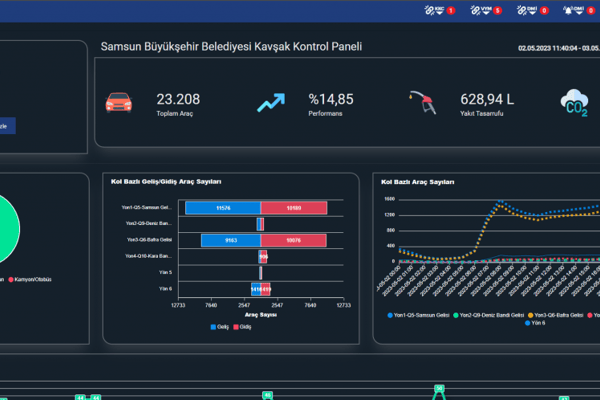The image size is (600, 400).
Task: Toggle Yon1-Q5-Samsun Gelisi line legend entry
Action: (x=418, y=315)
